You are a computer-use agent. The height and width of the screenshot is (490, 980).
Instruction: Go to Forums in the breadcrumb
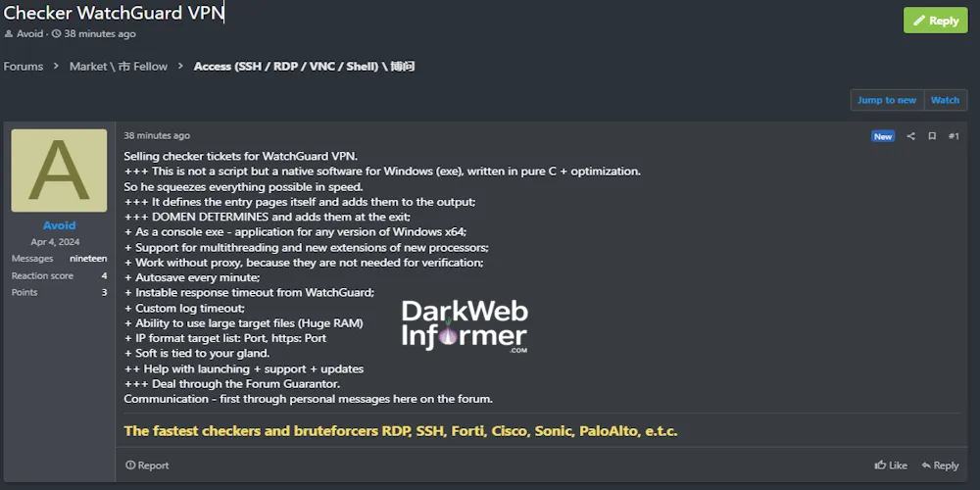24,67
